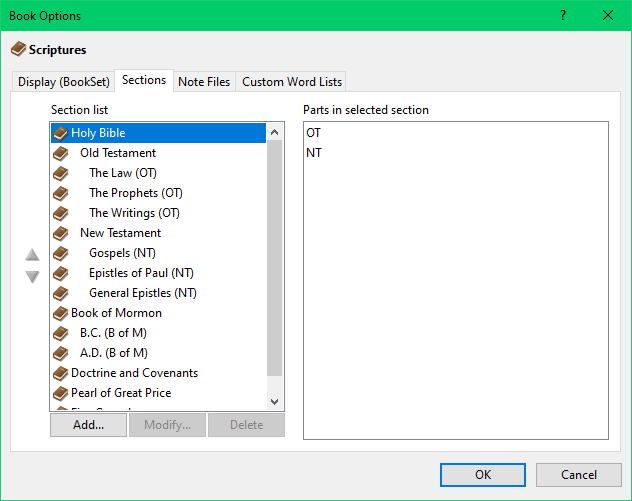Select the Book of Mormon section
Viewport: 632px width, 501px height.
[158, 313]
